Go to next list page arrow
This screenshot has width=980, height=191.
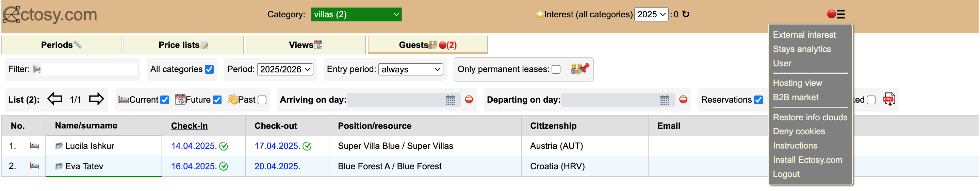[96, 100]
